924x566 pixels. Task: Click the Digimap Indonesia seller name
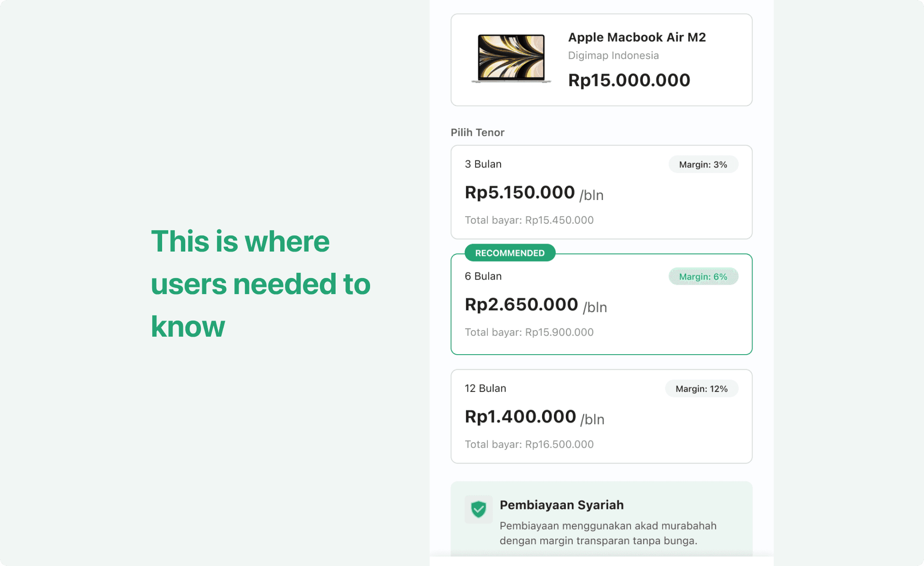click(613, 55)
